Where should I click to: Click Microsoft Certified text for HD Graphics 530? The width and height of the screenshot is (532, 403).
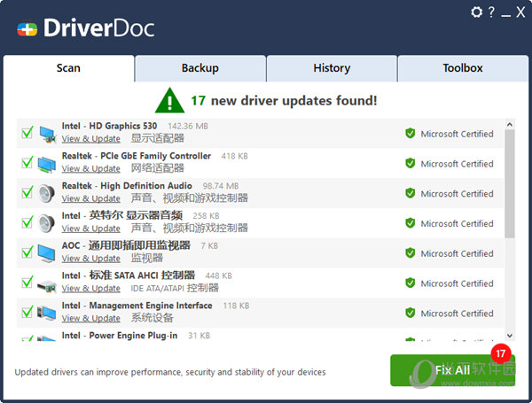[x=457, y=134]
